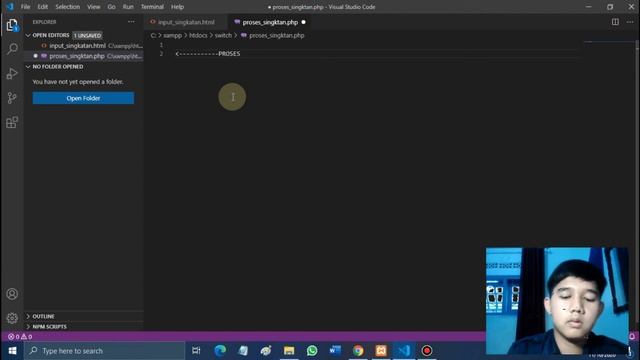Image resolution: width=640 pixels, height=360 pixels.
Task: Click the webcam overlay thumbnail
Action: pyautogui.click(x=557, y=300)
